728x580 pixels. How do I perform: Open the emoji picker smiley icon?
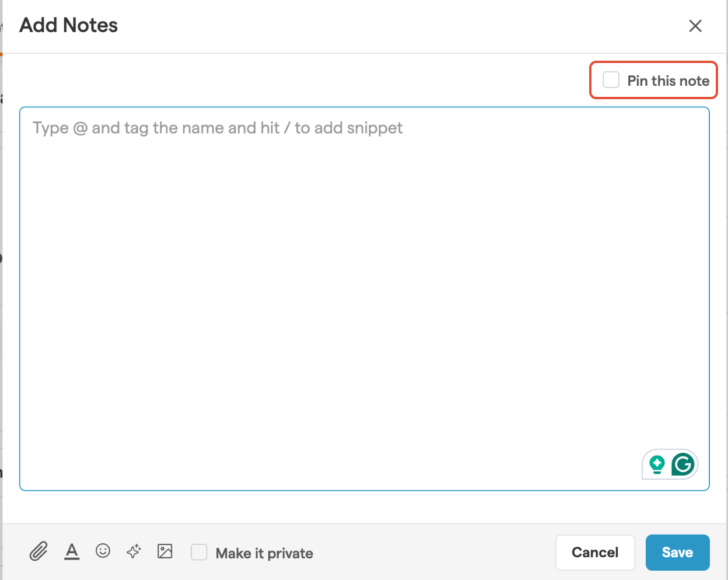pos(103,551)
